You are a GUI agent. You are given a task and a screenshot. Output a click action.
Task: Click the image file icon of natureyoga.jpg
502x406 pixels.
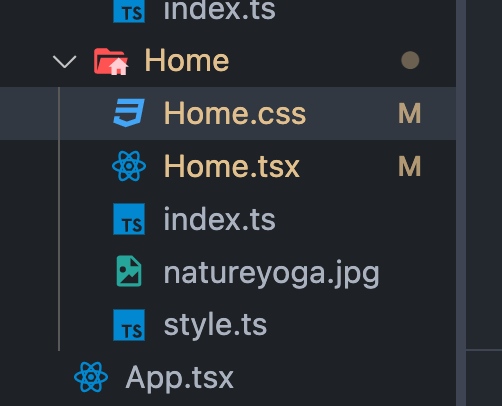[129, 271]
